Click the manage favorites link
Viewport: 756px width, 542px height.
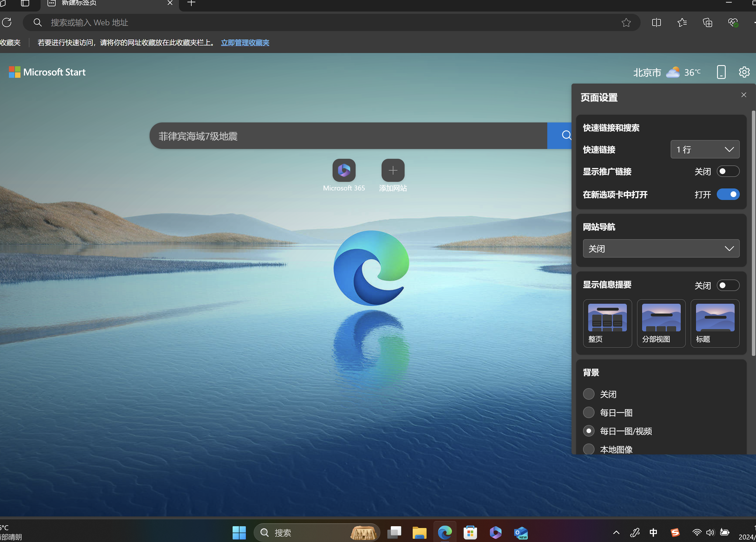245,43
